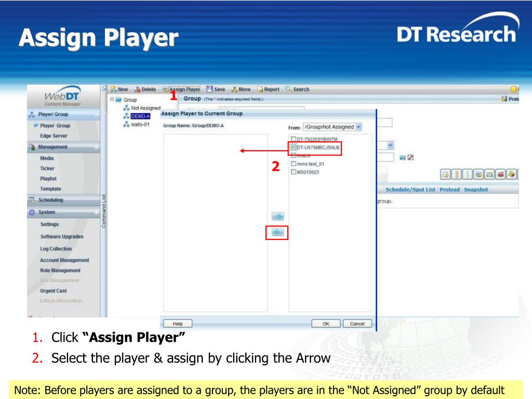The width and height of the screenshot is (532, 399).
Task: Open Media in Management section
Action: (47, 158)
